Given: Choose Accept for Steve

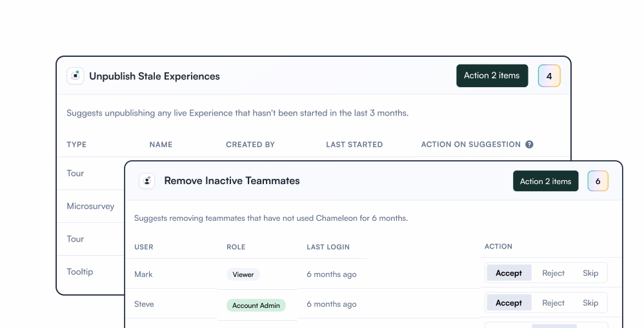Looking at the screenshot, I should 508,303.
